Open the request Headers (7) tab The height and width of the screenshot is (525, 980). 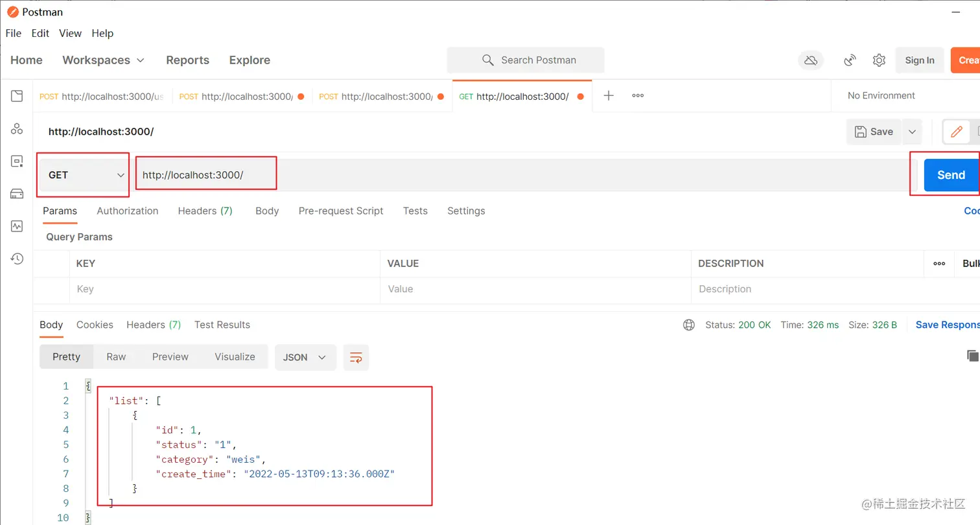[x=205, y=211]
